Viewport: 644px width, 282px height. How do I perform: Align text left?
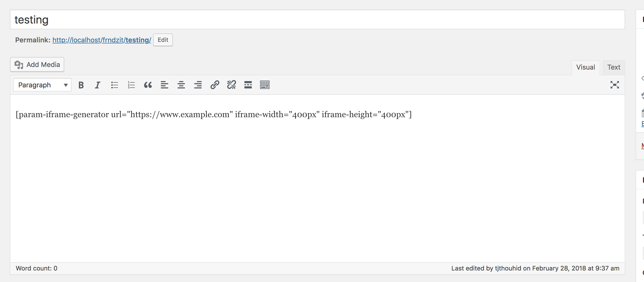[165, 85]
